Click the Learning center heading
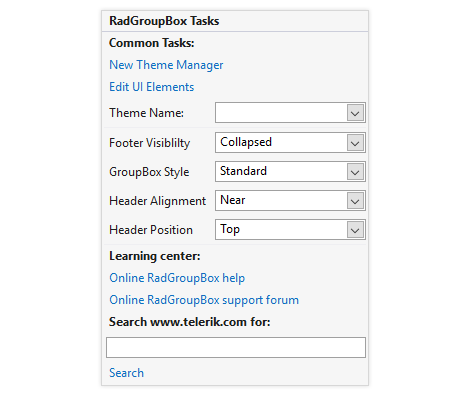 coord(155,256)
